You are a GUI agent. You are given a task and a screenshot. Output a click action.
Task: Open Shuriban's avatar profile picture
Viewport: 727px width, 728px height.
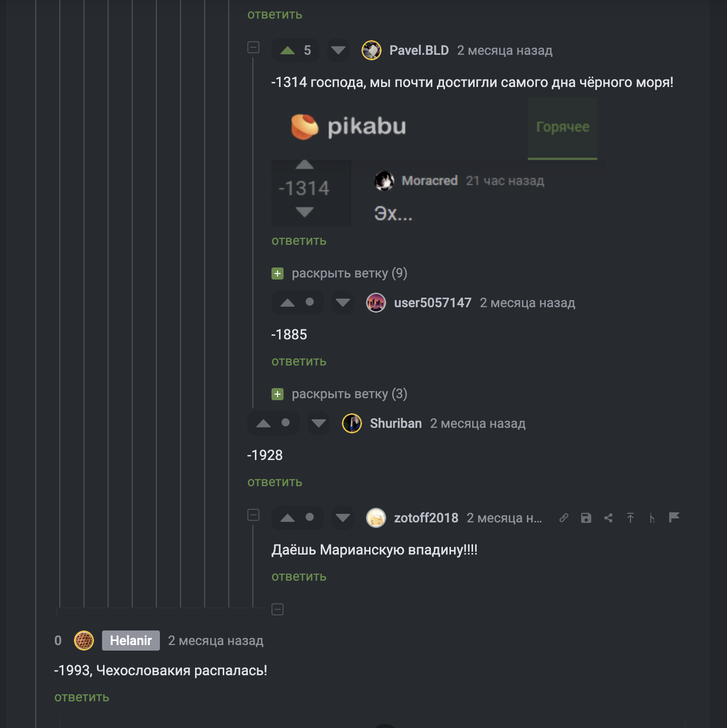pyautogui.click(x=352, y=423)
